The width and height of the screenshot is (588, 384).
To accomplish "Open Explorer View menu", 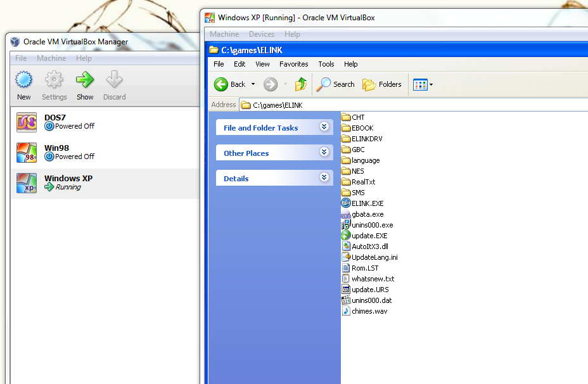I will pyautogui.click(x=262, y=64).
